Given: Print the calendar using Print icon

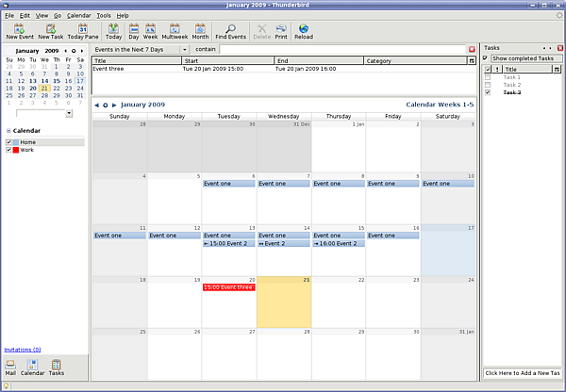Looking at the screenshot, I should (x=281, y=28).
